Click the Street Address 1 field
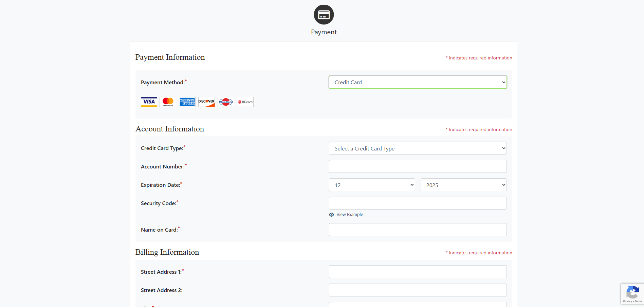 [x=418, y=272]
